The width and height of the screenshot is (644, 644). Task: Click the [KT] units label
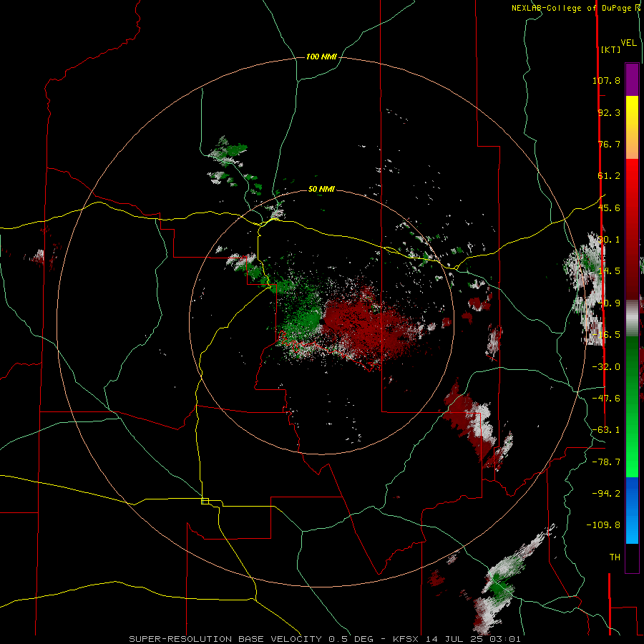pos(610,49)
